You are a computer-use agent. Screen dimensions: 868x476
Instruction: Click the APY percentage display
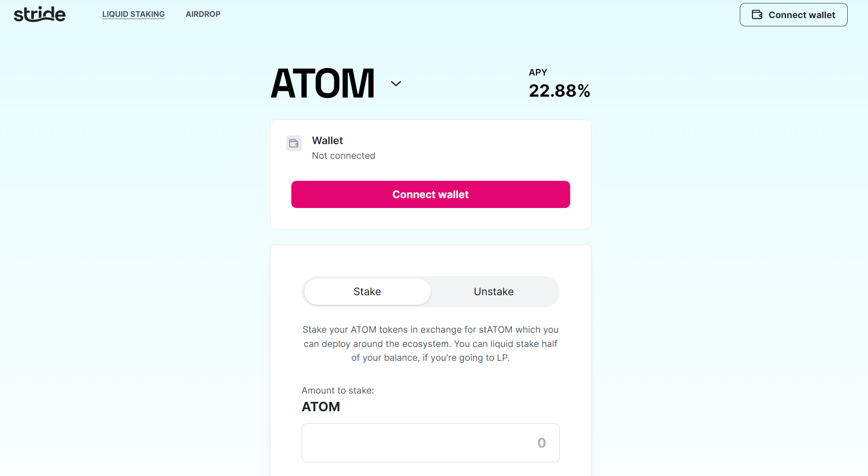(558, 90)
